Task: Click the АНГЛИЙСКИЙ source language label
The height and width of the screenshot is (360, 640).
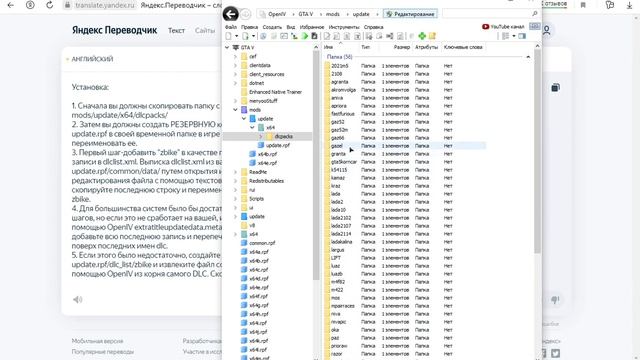Action: 93,59
